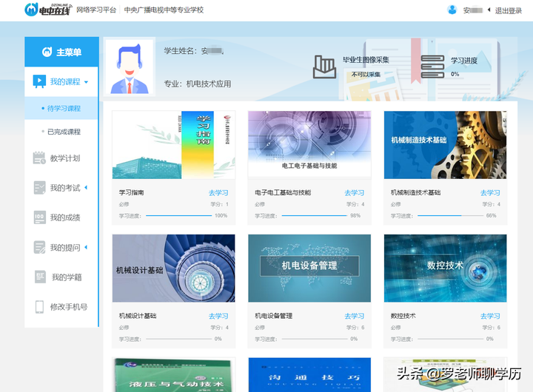
Task: Click the 毕业生图像采集 icon
Action: tap(325, 67)
